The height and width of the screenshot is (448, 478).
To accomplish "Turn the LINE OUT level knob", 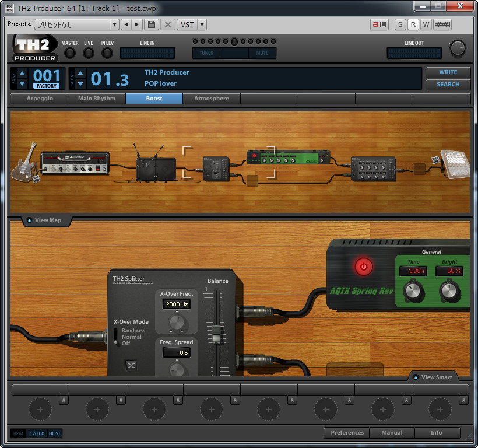I will point(458,48).
